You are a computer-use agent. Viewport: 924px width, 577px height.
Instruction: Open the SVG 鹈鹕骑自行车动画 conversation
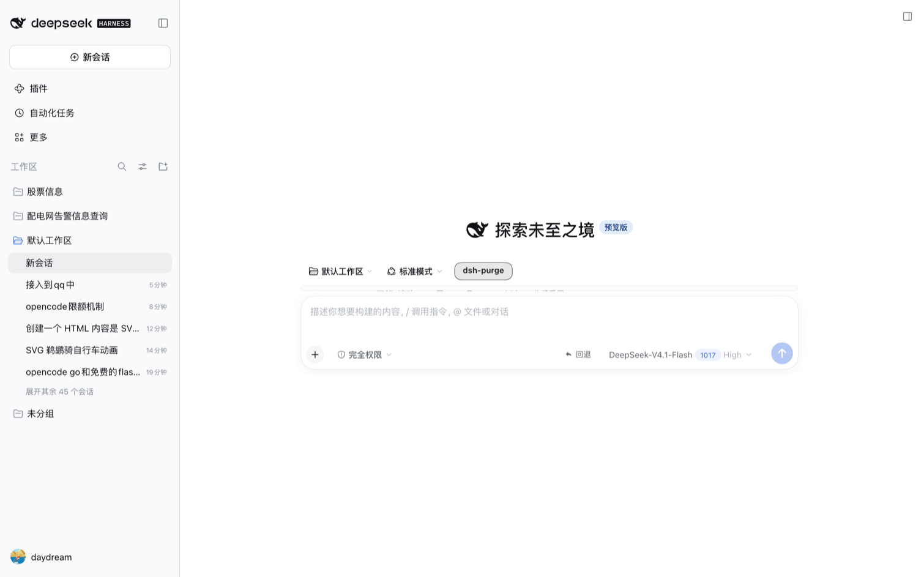(90, 351)
